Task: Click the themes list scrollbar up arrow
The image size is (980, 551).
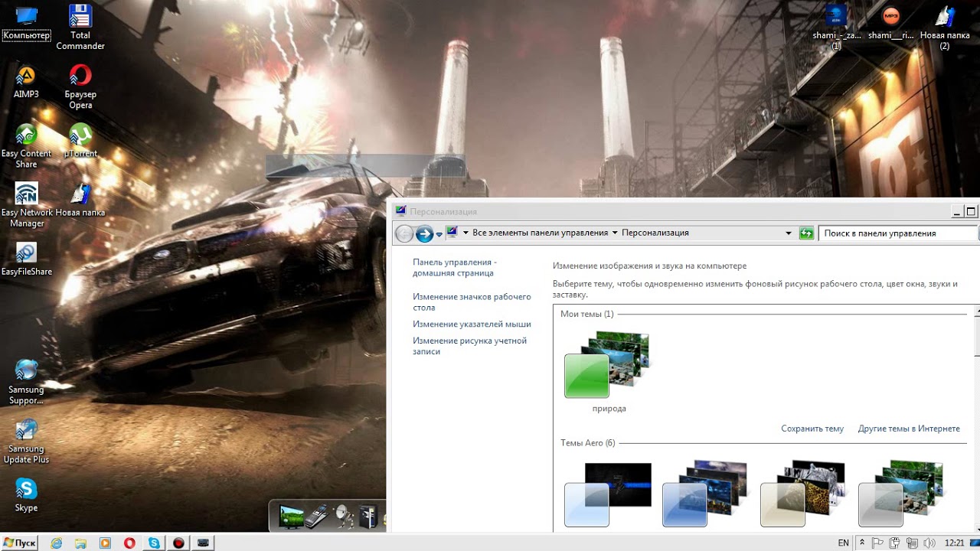Action: 976,311
